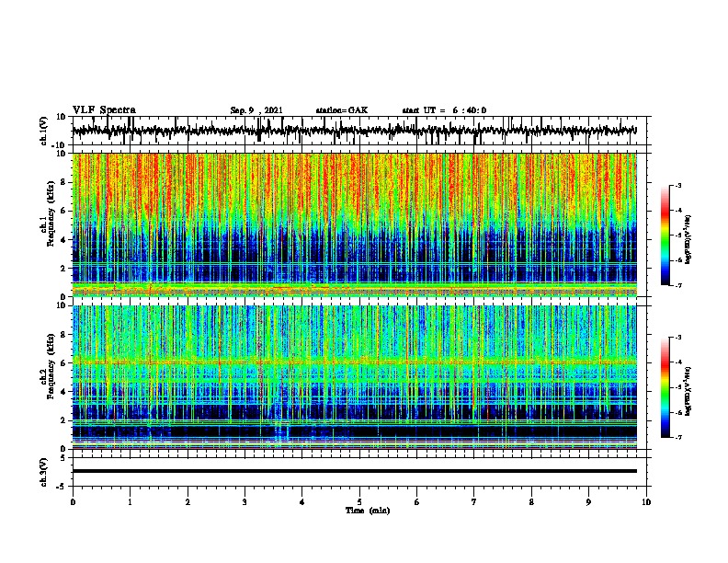Select the date label "Sep. 9 , 2021"
The image size is (728, 563).
pos(256,110)
